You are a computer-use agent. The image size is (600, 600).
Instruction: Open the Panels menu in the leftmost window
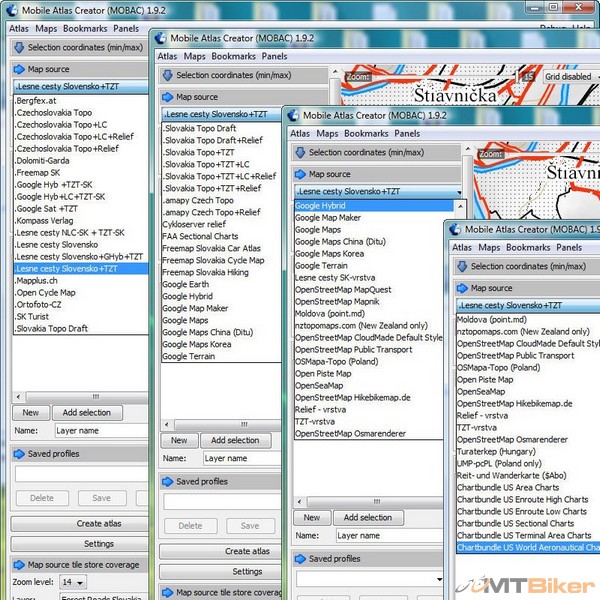[126, 29]
